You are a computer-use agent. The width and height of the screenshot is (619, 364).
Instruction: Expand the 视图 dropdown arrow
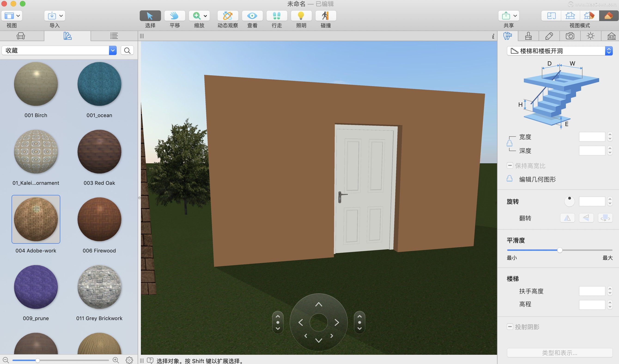(18, 16)
